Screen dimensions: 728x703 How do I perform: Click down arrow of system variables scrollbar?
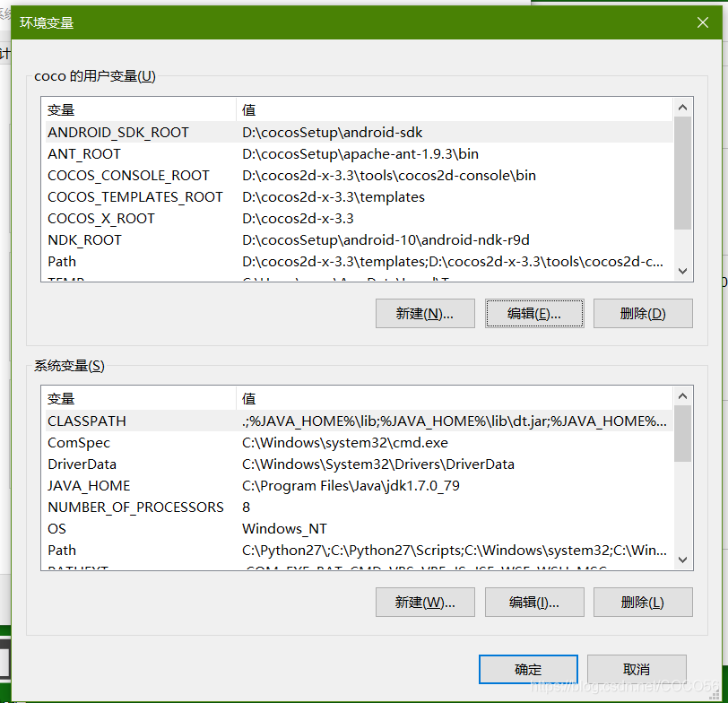682,560
